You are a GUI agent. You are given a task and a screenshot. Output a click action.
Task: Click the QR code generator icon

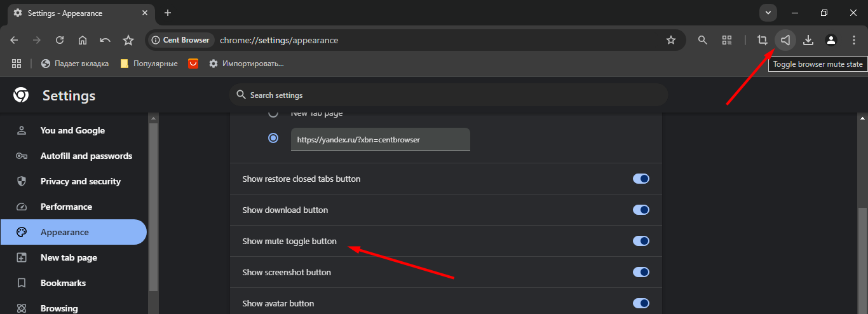pyautogui.click(x=727, y=40)
